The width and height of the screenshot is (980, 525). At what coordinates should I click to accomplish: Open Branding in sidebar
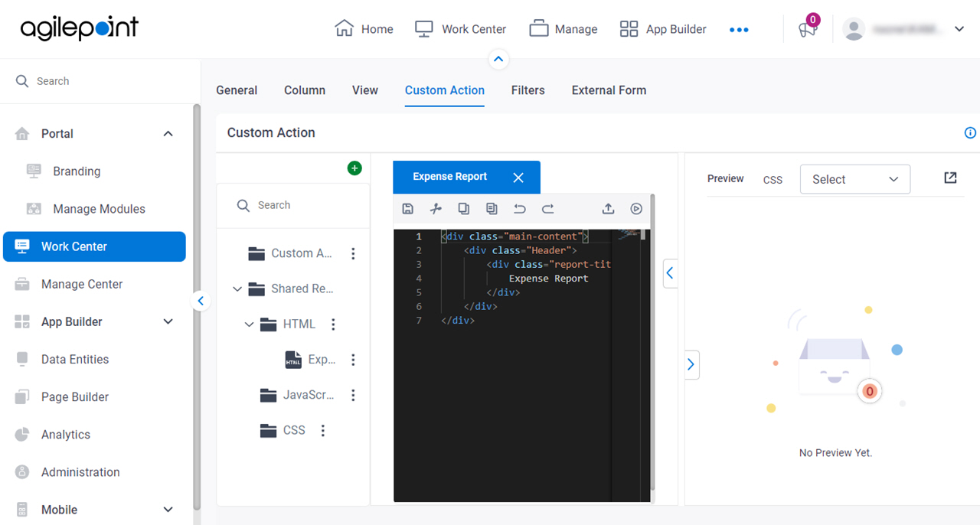point(77,171)
